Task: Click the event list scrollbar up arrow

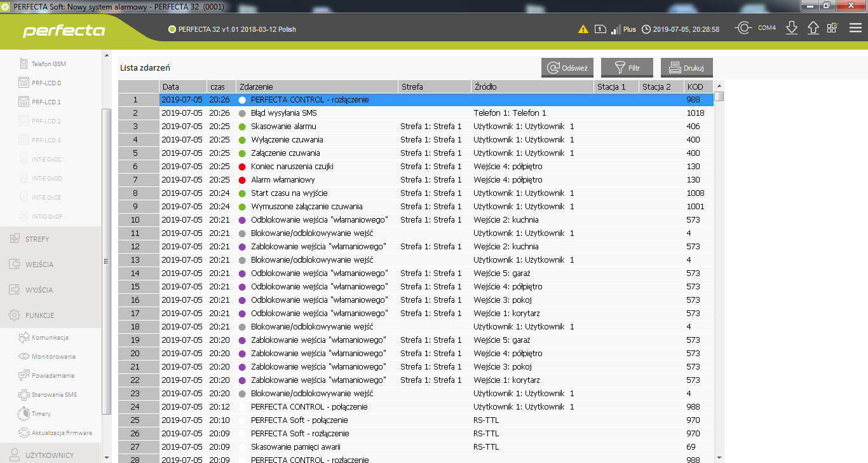Action: pyautogui.click(x=719, y=85)
